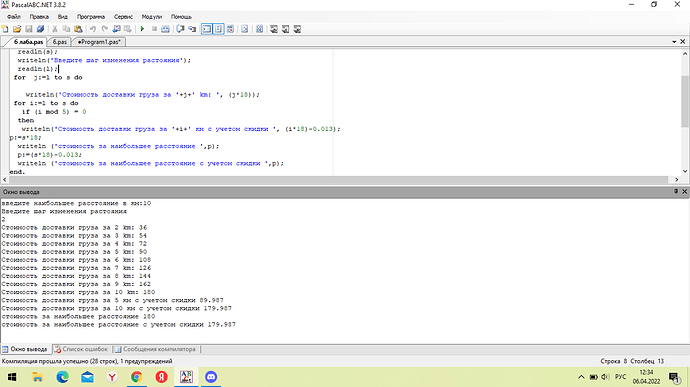The image size is (690, 387).
Task: Pin the Окно вывода panel
Action: 676,192
